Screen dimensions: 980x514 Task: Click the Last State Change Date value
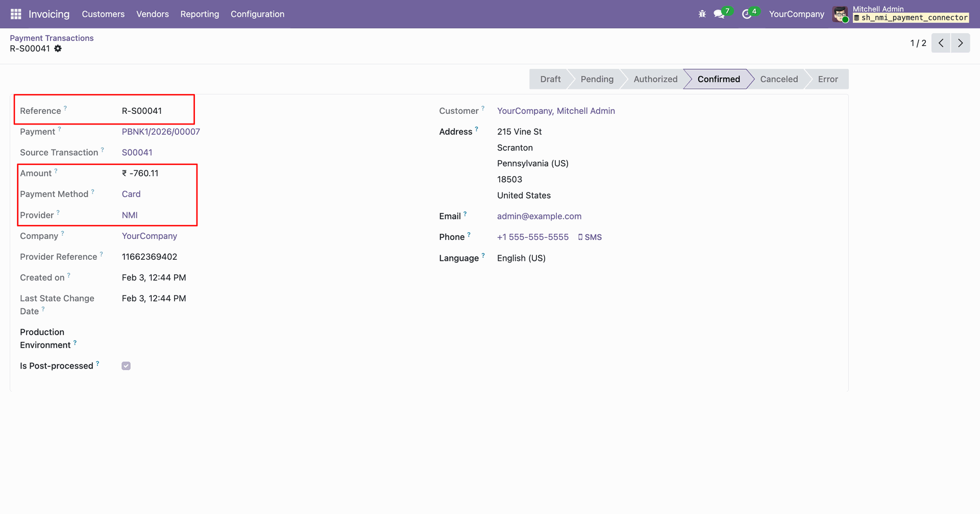(x=154, y=298)
